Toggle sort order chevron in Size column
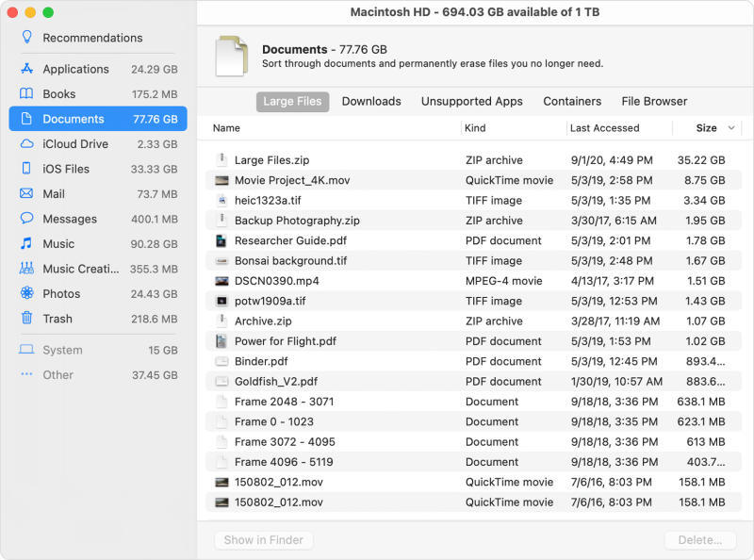 point(731,128)
